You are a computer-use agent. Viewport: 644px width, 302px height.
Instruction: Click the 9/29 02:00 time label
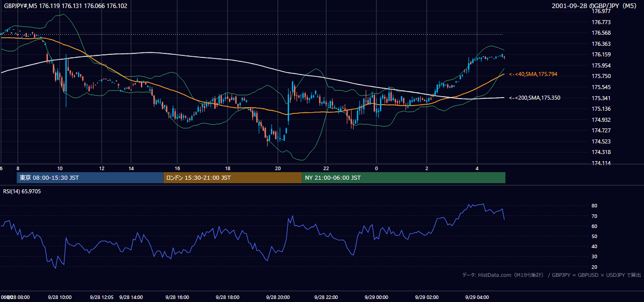click(426, 297)
